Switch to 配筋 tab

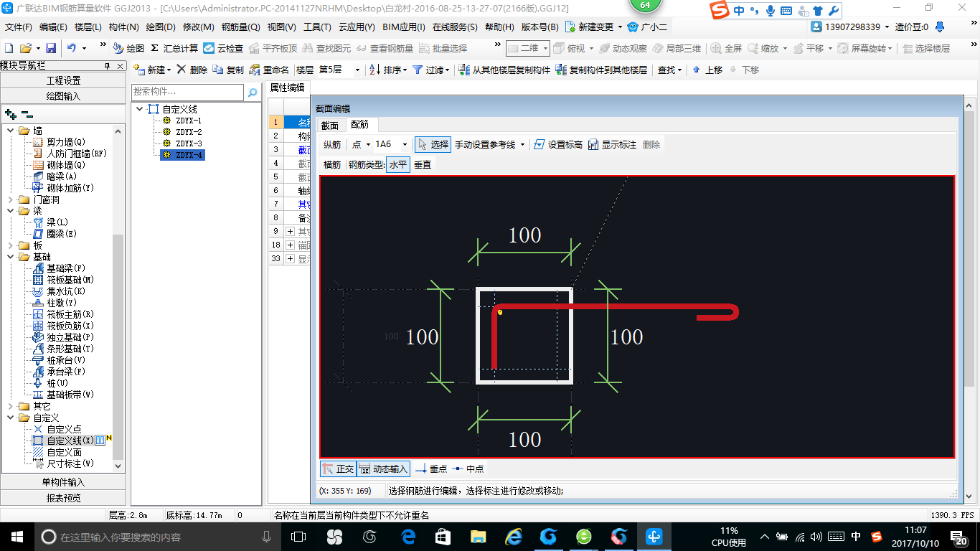click(359, 125)
